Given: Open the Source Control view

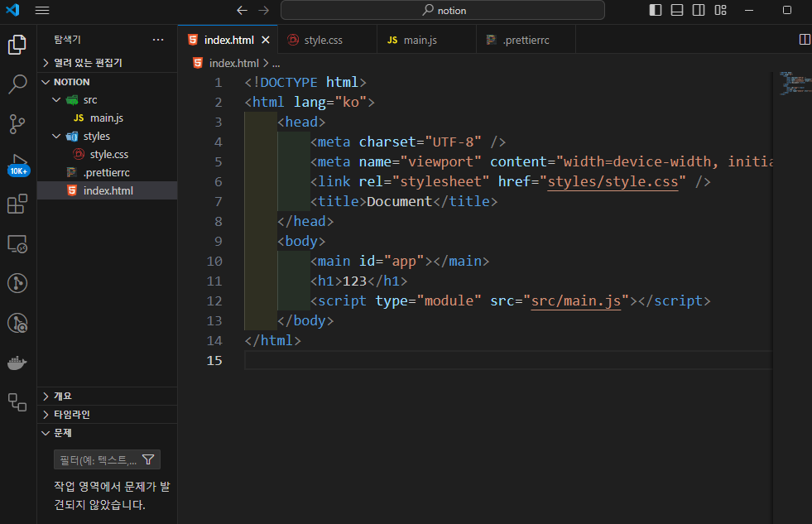Looking at the screenshot, I should click(17, 123).
